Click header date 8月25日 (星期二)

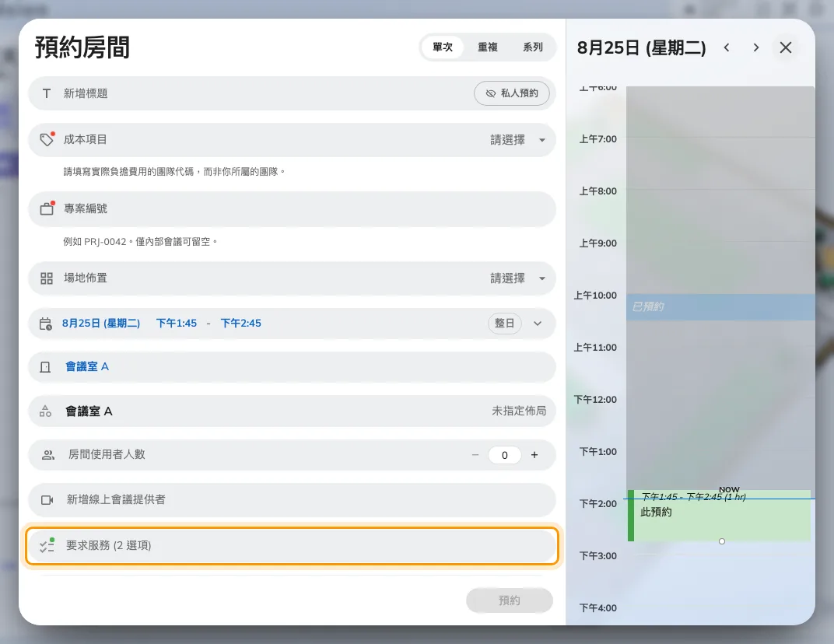click(x=642, y=48)
